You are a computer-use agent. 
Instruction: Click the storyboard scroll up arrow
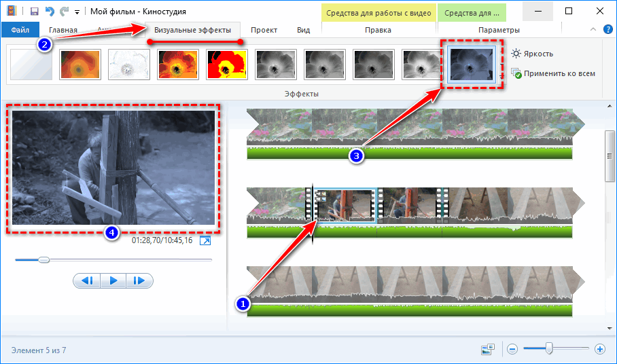(610, 106)
